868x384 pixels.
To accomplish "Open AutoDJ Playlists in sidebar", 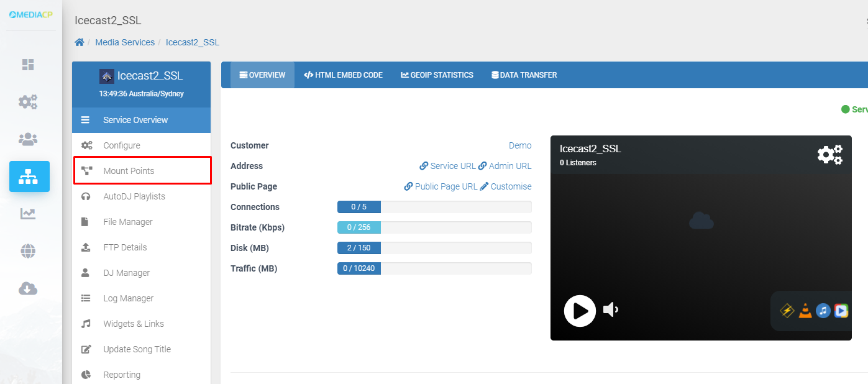I will tap(134, 196).
